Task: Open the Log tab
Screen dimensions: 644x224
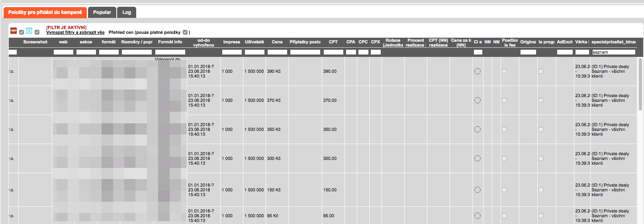Action: point(127,12)
